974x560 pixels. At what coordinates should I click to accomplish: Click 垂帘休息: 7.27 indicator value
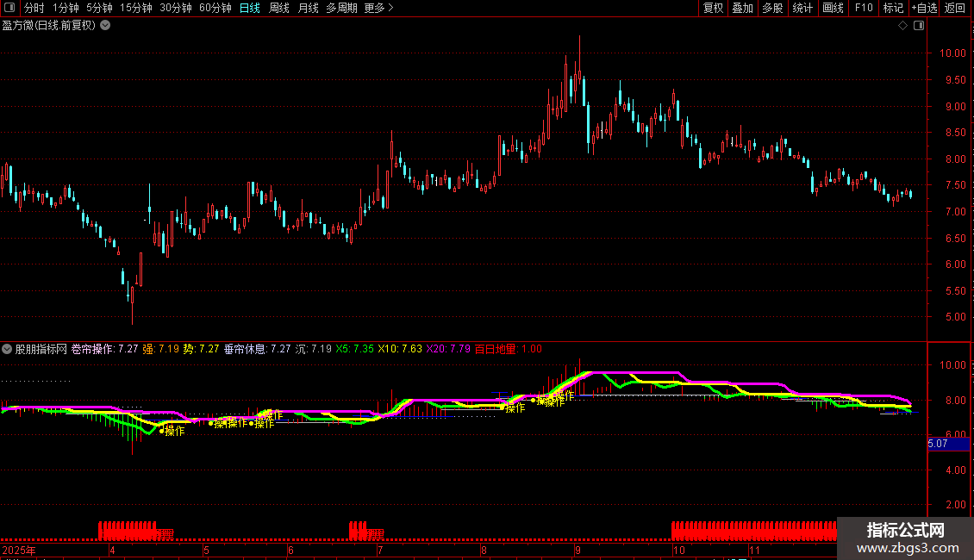point(257,349)
